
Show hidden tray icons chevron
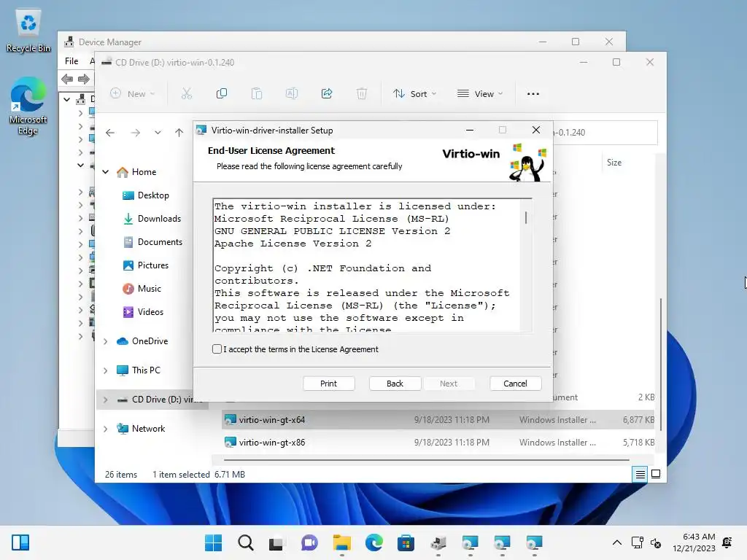[x=617, y=542]
